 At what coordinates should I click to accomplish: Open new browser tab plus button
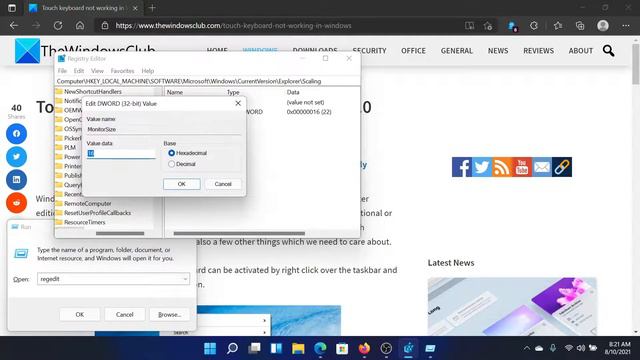(152, 8)
